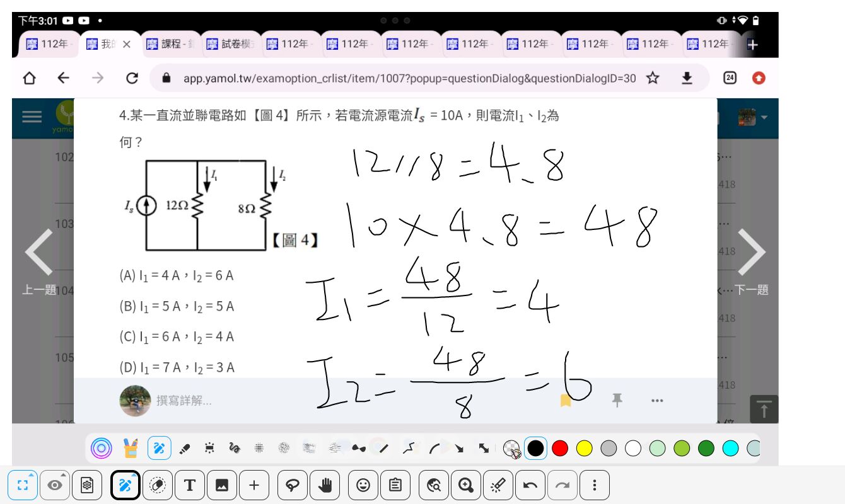Select the Text tool (T)

pyautogui.click(x=190, y=485)
